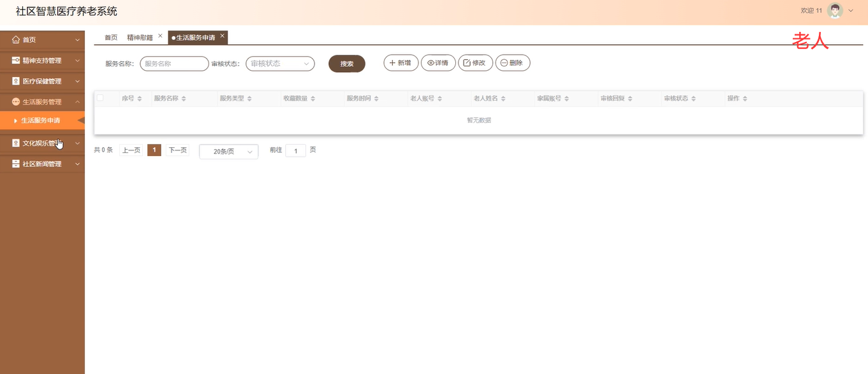
Task: Select the active 生活服务申请 tab label
Action: click(x=195, y=38)
